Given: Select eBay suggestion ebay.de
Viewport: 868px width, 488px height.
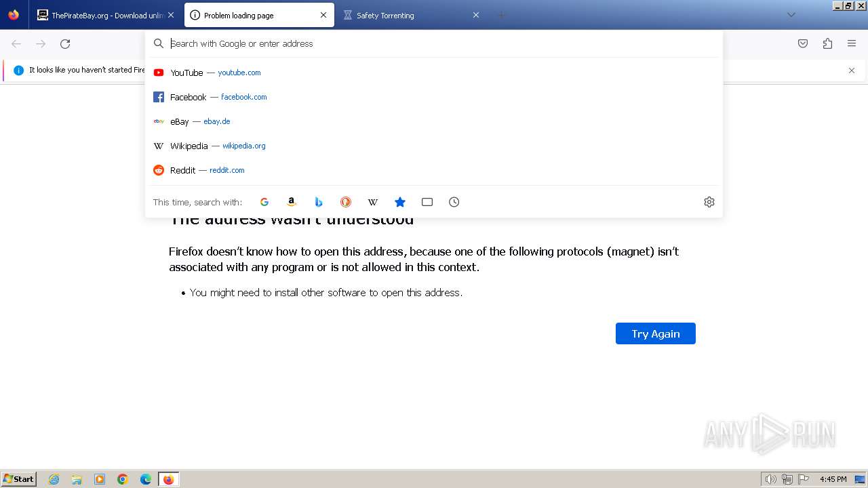Looking at the screenshot, I should pyautogui.click(x=434, y=121).
